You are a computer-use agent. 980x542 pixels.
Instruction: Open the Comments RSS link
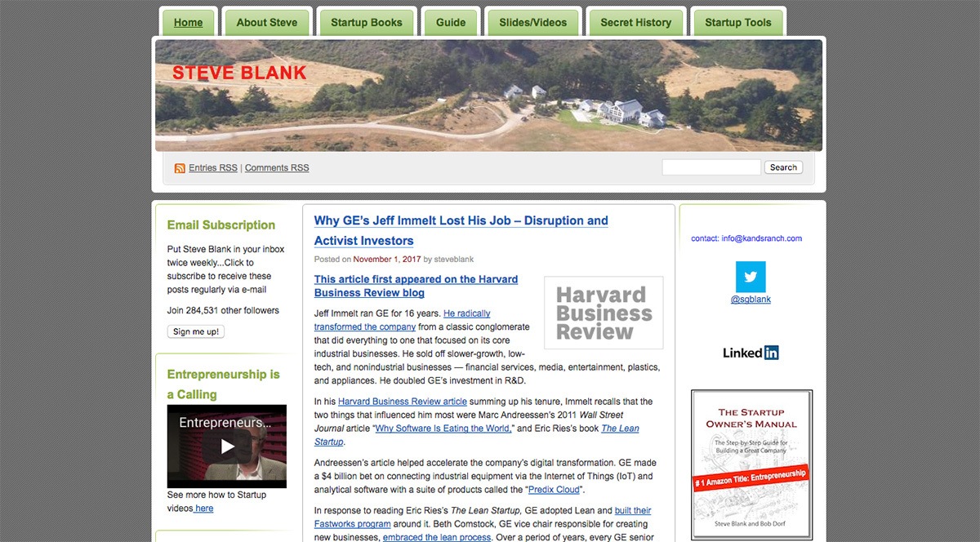(277, 168)
